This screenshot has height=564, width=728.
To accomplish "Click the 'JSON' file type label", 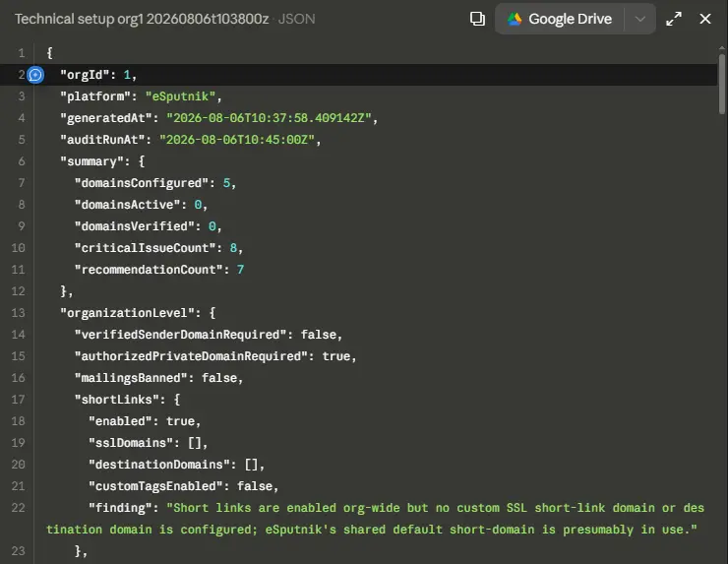I will coord(297,19).
